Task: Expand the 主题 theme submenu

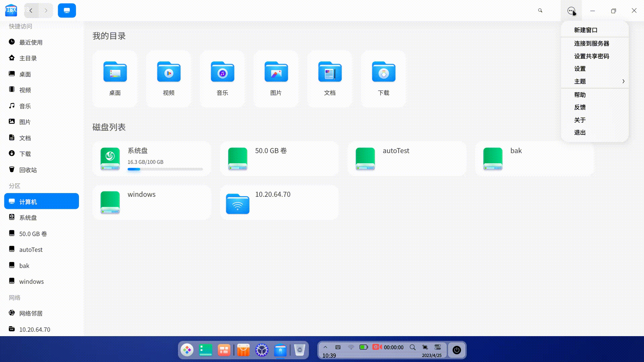Action: 595,82
